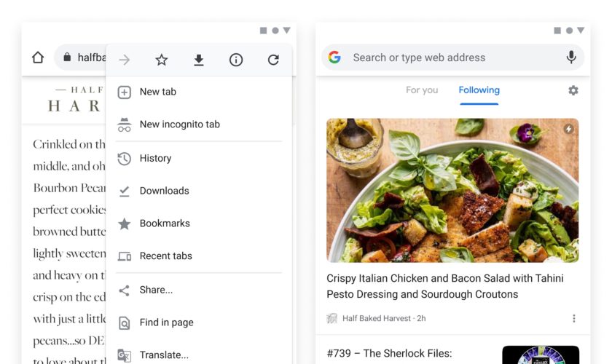Tap the Home icon in left browser
The height and width of the screenshot is (364, 612).
click(38, 58)
